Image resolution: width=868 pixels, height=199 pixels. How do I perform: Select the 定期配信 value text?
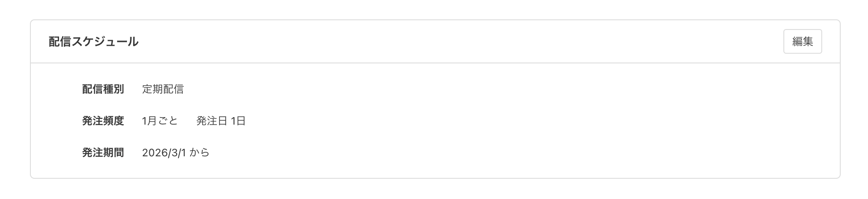pyautogui.click(x=163, y=89)
